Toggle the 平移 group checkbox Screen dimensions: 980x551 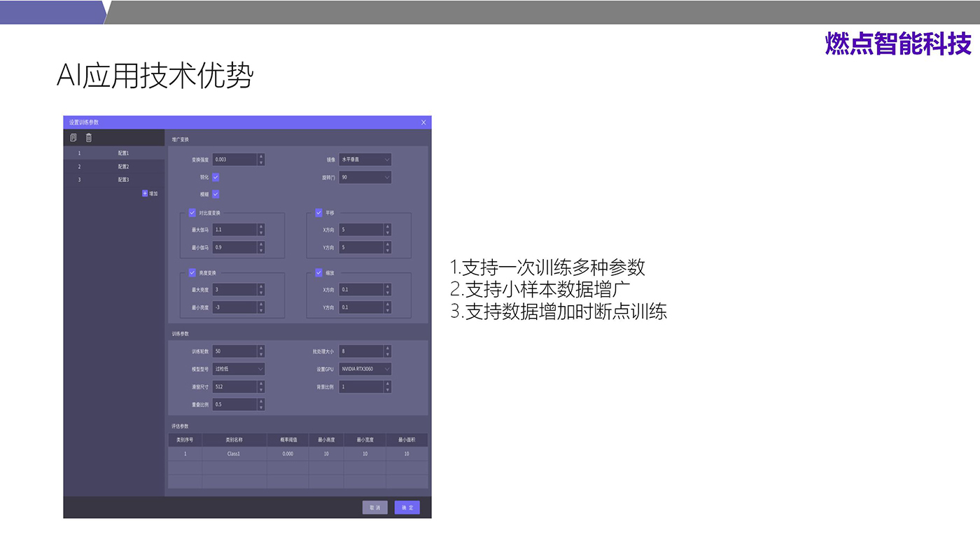(318, 213)
